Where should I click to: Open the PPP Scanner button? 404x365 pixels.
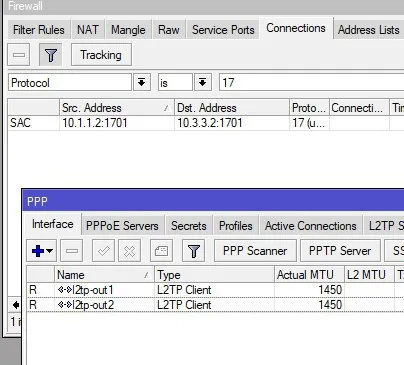(x=255, y=250)
